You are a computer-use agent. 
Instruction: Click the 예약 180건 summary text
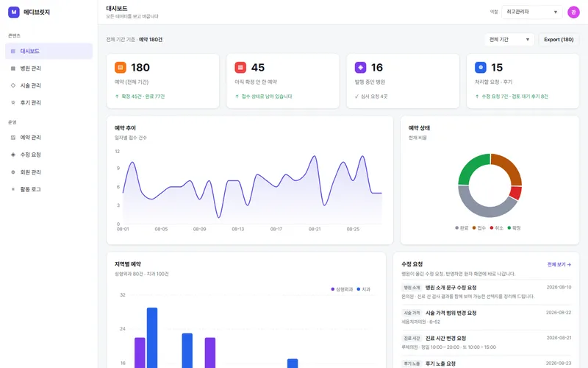click(151, 40)
